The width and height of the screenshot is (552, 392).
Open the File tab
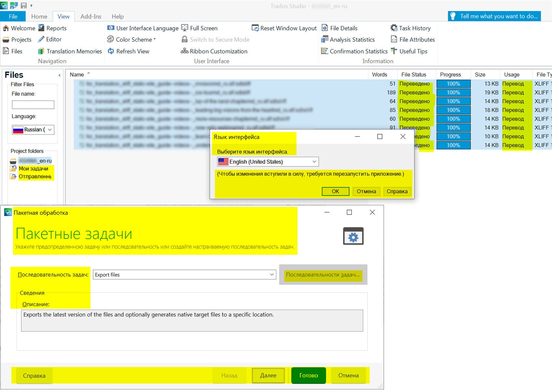[13, 16]
